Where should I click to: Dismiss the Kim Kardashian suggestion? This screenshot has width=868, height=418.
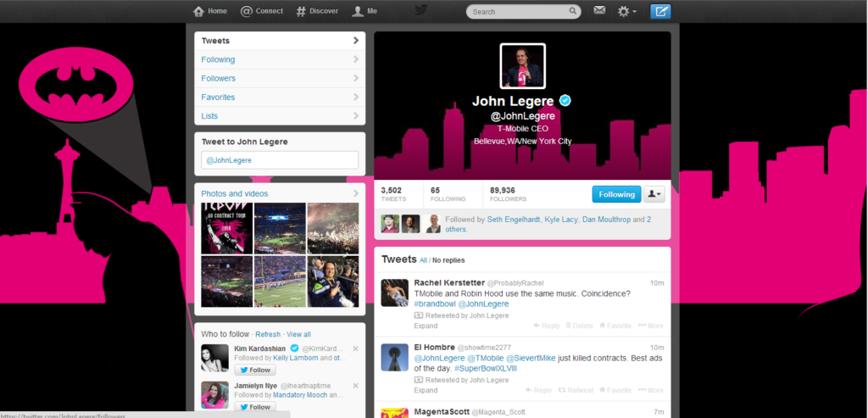tap(355, 348)
